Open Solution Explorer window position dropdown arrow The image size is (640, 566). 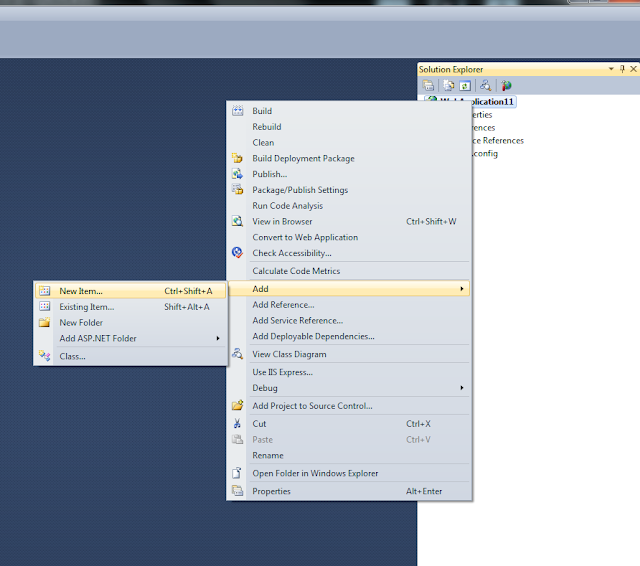611,69
